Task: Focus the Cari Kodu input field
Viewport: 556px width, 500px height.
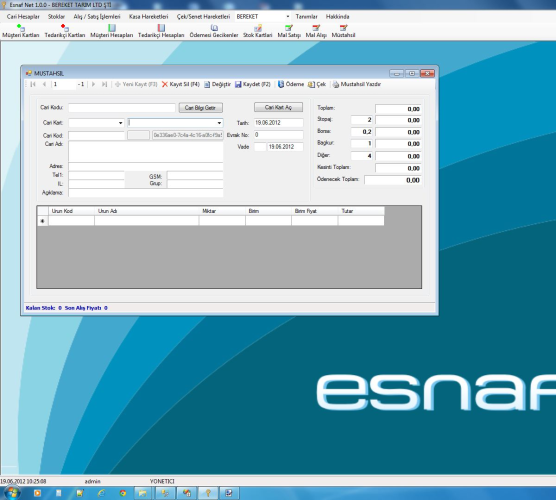Action: (122, 108)
